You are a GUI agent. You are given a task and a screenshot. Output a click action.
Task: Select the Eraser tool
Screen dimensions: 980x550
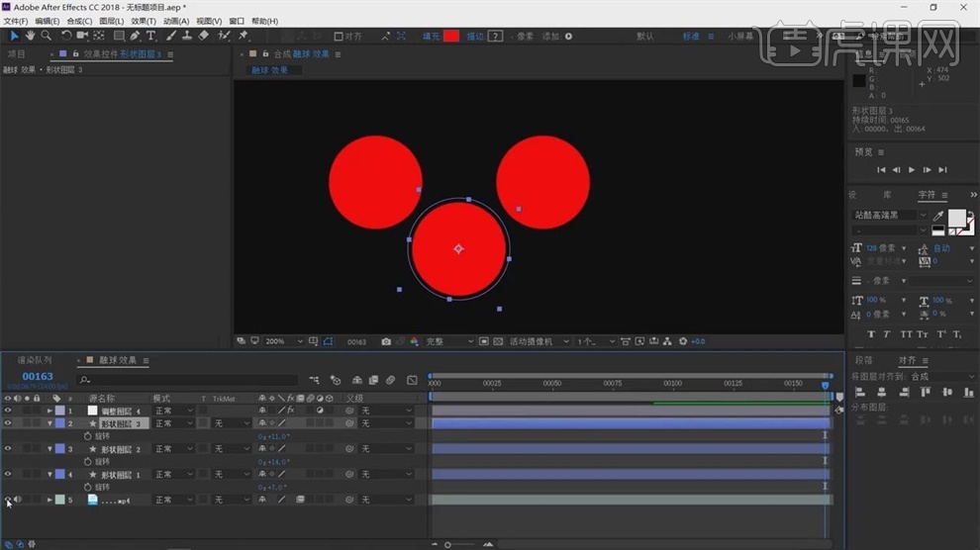[204, 36]
